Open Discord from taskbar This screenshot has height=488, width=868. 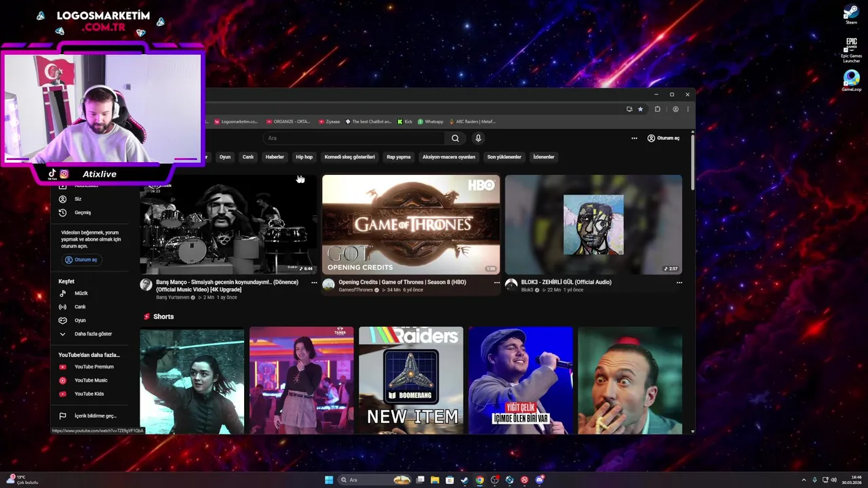tap(540, 480)
